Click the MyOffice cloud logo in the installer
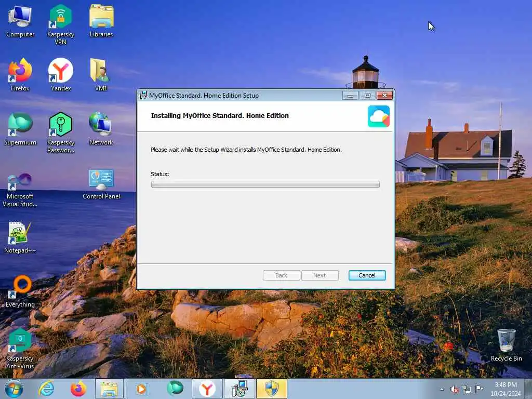This screenshot has width=532, height=399. [379, 116]
